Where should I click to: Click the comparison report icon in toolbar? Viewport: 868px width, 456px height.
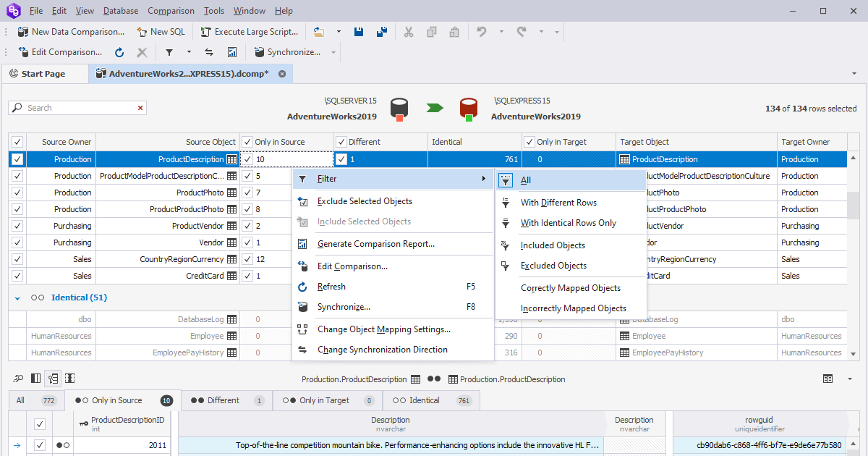tap(232, 52)
